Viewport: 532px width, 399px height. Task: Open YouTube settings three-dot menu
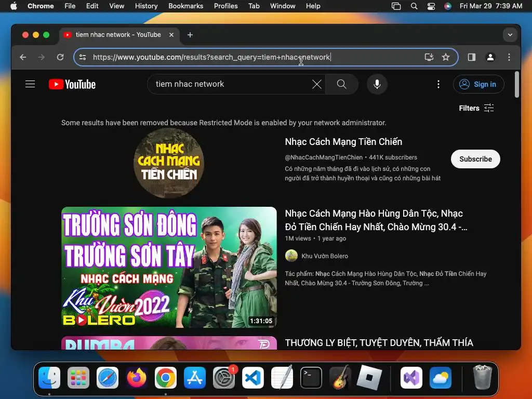(x=438, y=84)
